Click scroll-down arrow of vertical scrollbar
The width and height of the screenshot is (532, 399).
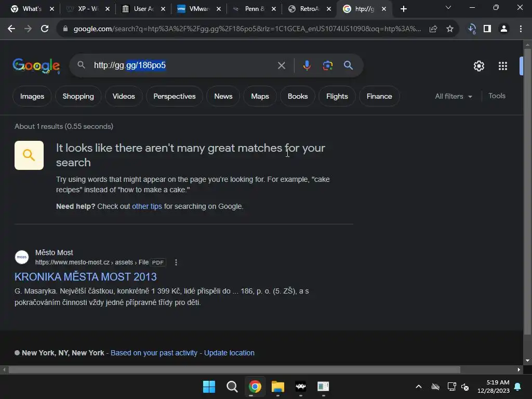(527, 361)
